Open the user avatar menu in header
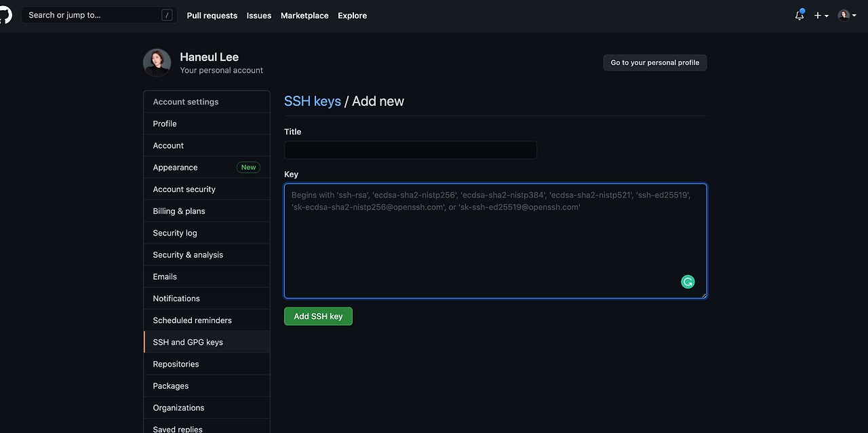The image size is (868, 433). click(847, 15)
